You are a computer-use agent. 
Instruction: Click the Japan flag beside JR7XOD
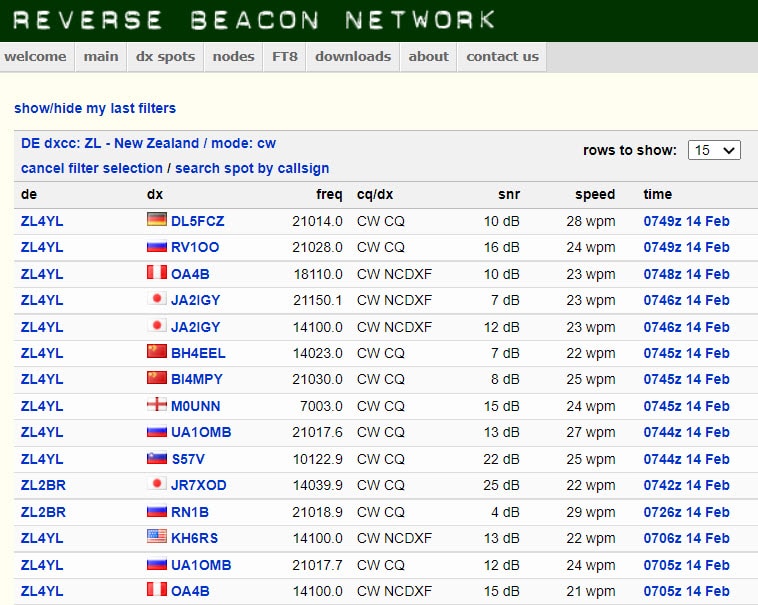157,483
